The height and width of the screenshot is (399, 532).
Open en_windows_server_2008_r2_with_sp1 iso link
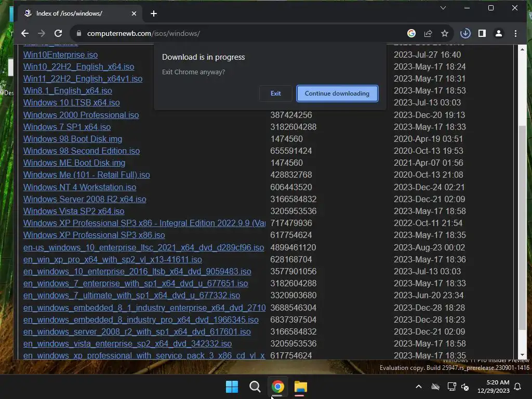[137, 331]
